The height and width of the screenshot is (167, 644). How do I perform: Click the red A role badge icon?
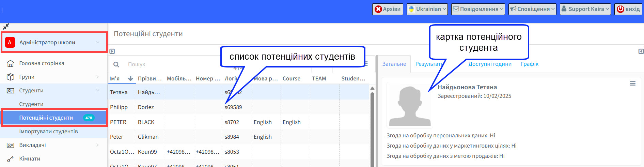[10, 42]
